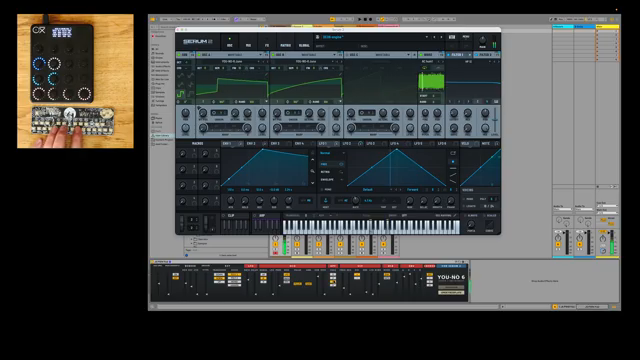This screenshot has width=640, height=360.
Task: Select LFO FREE trigger mode
Action: pos(332,164)
